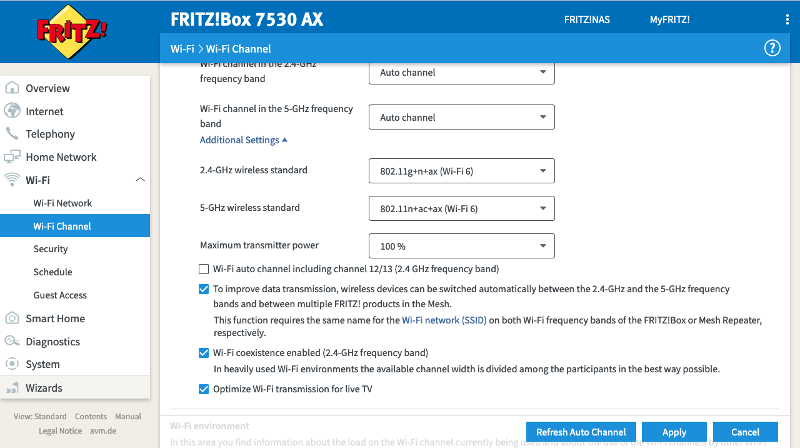Click the Telephony handset icon
This screenshot has height=448, width=800.
coord(12,134)
